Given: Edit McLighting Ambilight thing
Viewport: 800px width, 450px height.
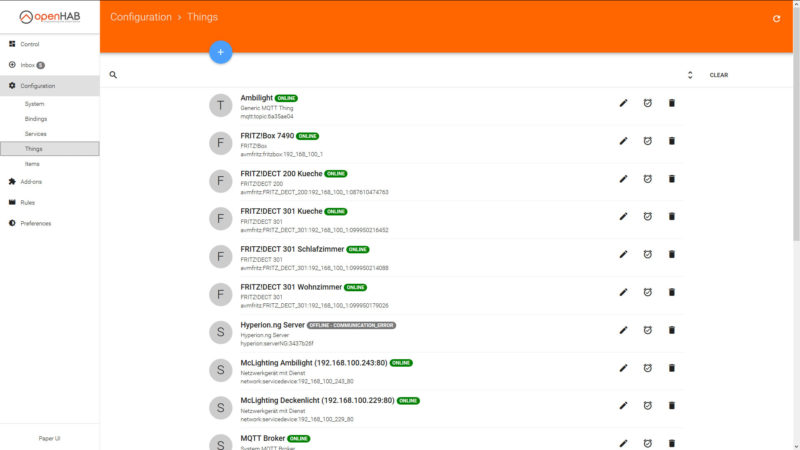Looking at the screenshot, I should (623, 368).
